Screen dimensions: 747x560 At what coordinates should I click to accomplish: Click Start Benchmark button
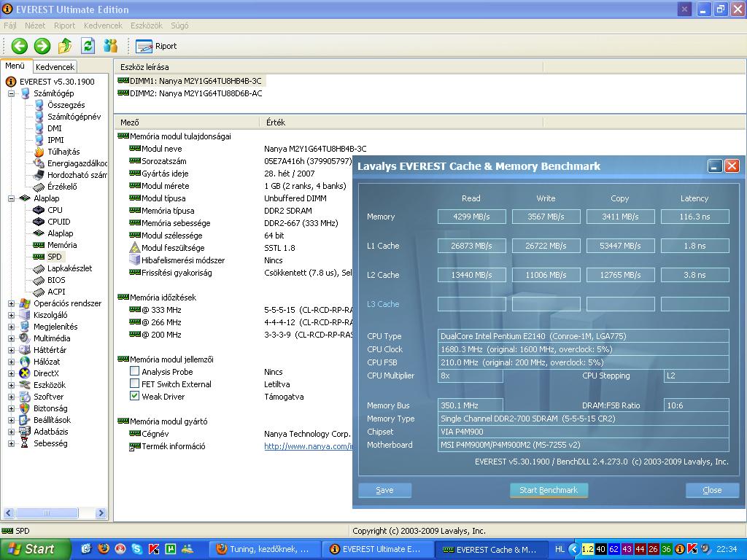549,490
